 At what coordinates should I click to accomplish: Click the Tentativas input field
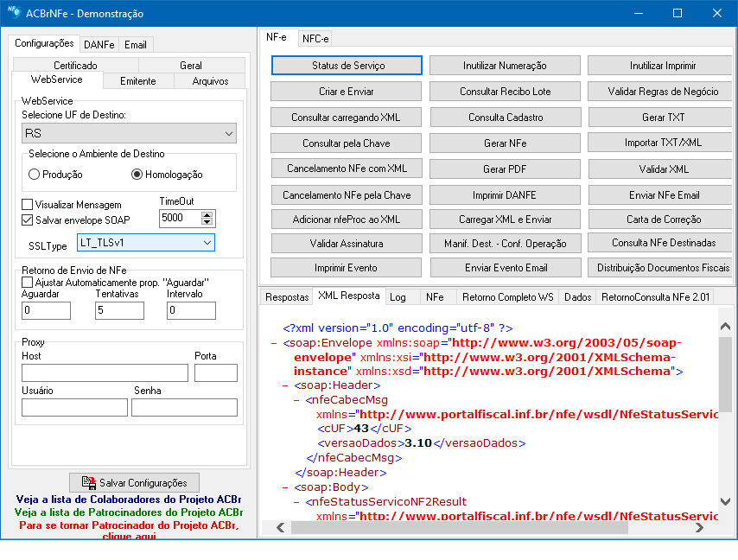[x=119, y=310]
